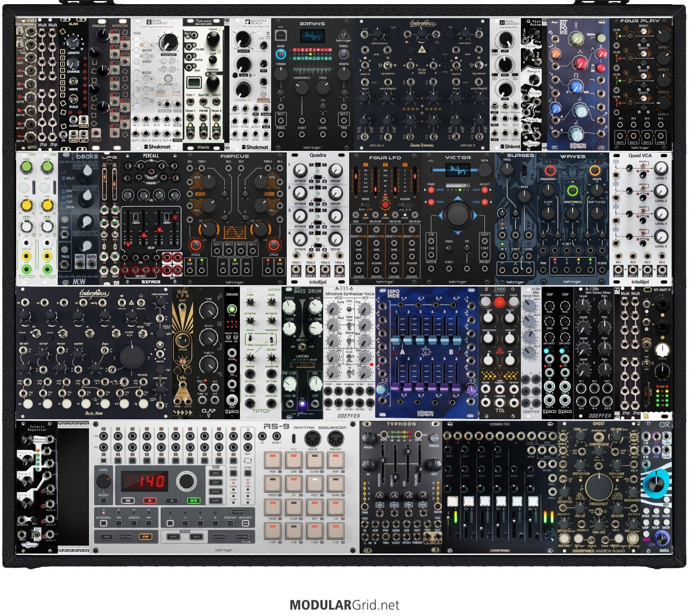
Task: Click the TIMBRE knob on Brains
Action: tap(281, 74)
